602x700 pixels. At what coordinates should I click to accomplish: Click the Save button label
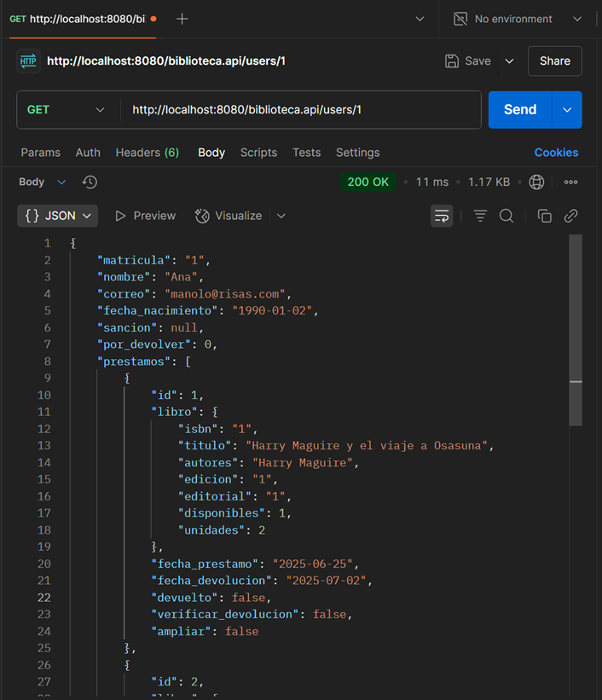[x=478, y=61]
